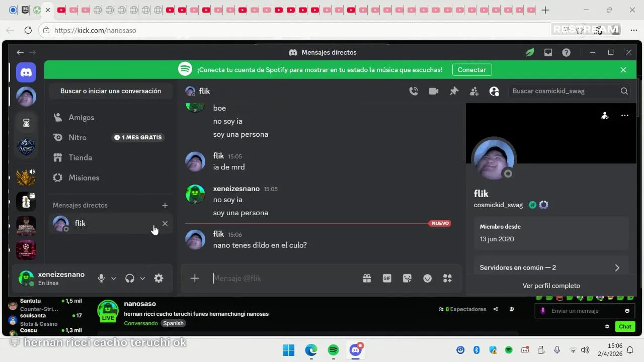Image resolution: width=644 pixels, height=362 pixels.
Task: Open the Discord inbox icon
Action: tap(548, 52)
